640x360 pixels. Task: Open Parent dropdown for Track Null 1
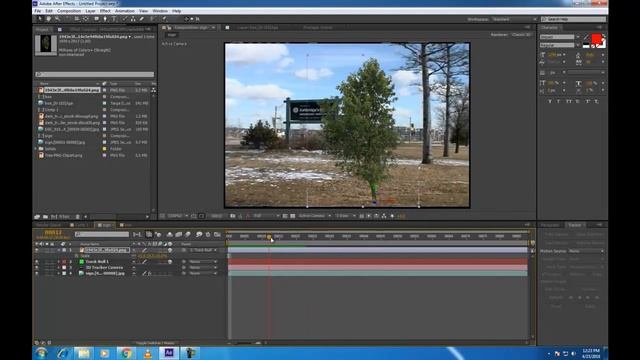pyautogui.click(x=203, y=262)
